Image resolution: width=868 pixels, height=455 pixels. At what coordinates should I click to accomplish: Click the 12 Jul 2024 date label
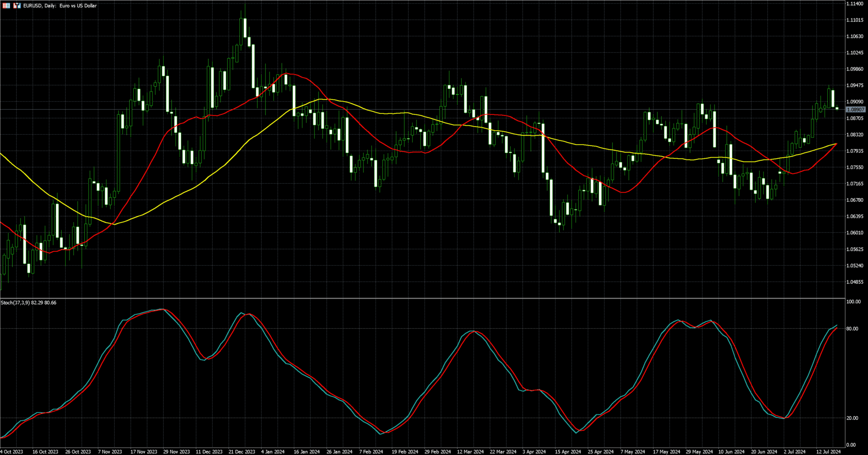[830, 452]
